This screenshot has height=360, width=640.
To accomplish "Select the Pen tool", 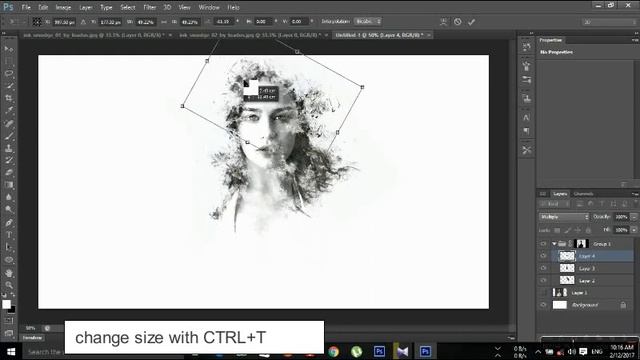I will 9,223.
